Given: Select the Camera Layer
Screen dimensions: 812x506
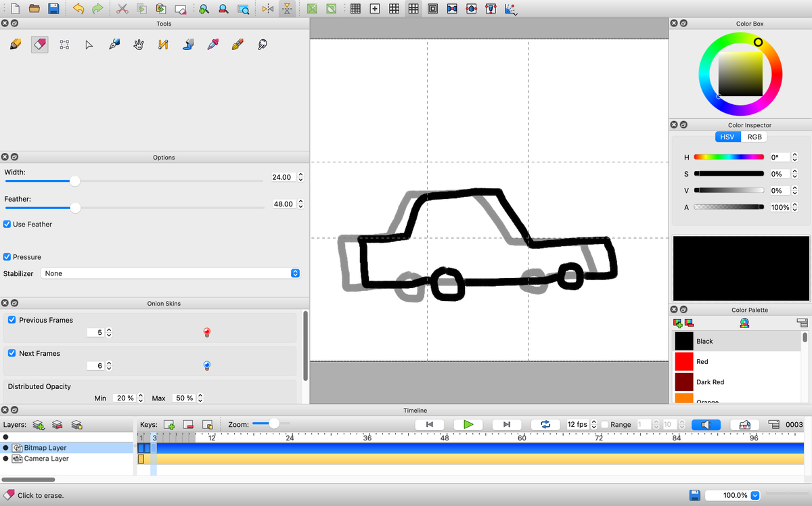Looking at the screenshot, I should [x=46, y=459].
